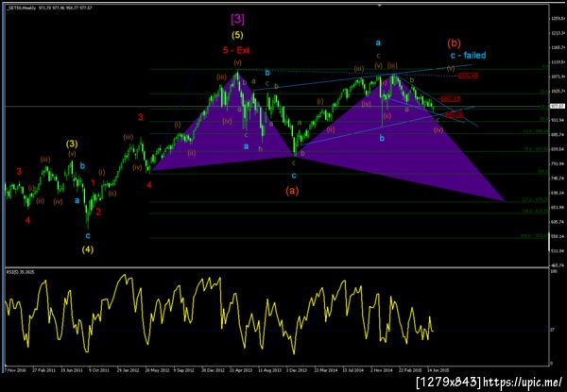The height and width of the screenshot is (392, 567).
Task: Click the 605.74 price axis value
Action: pos(558,222)
